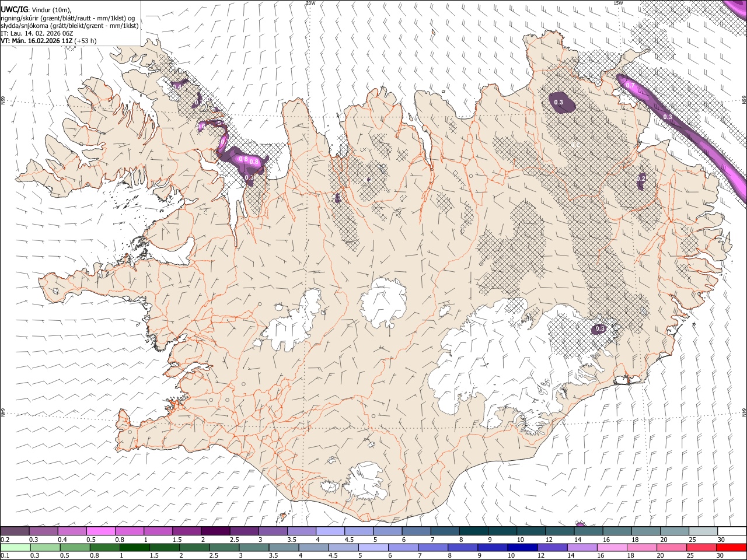Screen dimensions: 747x560
Task: Select the "slydda/snjókoma" legend description line
Action: click(x=70, y=26)
